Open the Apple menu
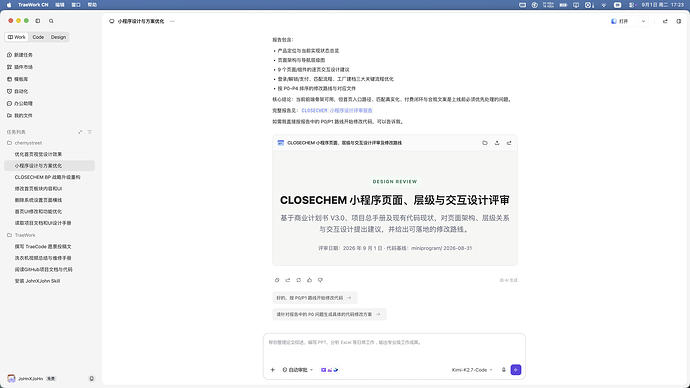Viewport: 690px width, 388px height. click(x=9, y=5)
